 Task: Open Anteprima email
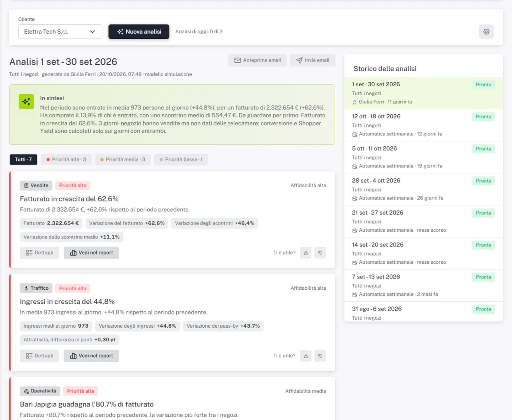(x=257, y=60)
